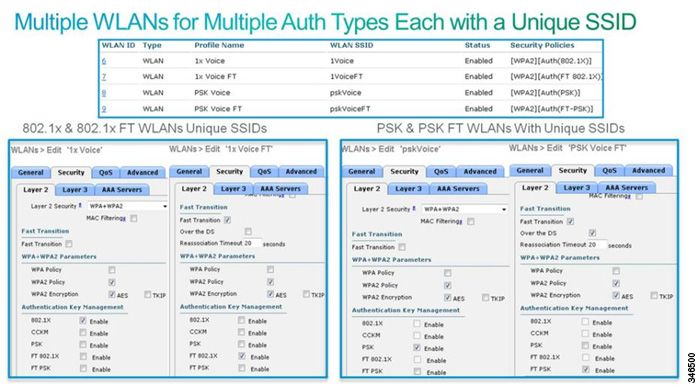This screenshot has width=699, height=386.
Task: Select 'PSK Voice FT' profile name cell
Action: [x=218, y=109]
